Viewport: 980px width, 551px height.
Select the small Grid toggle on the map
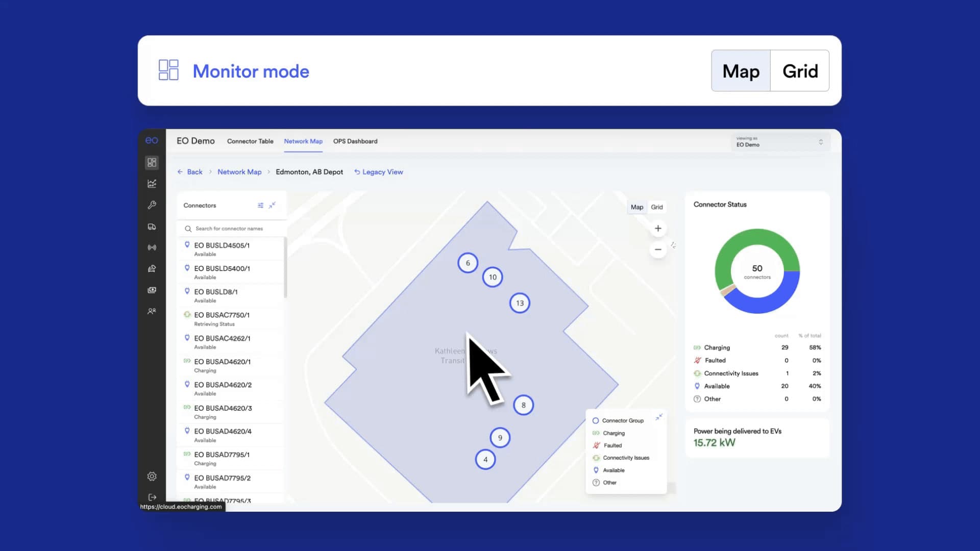[x=656, y=207]
